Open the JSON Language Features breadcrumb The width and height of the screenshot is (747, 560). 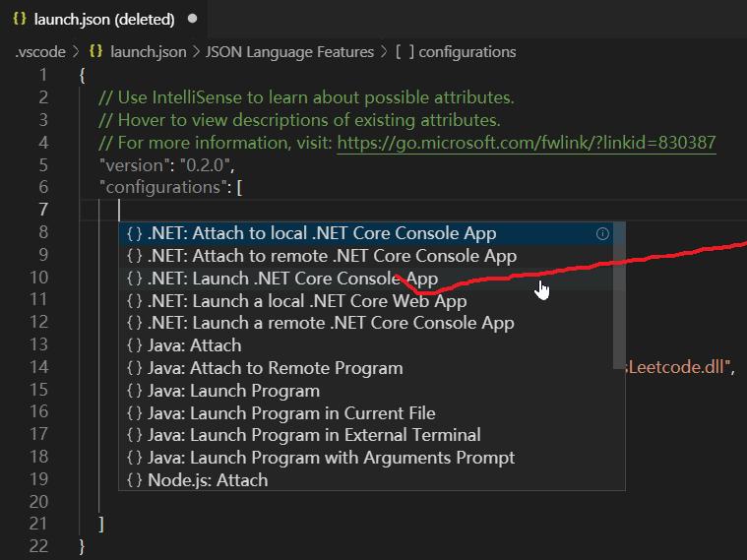tap(289, 51)
